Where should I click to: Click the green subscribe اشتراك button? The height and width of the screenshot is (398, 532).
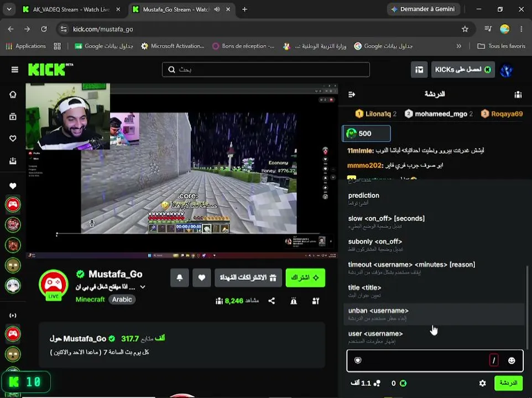click(305, 277)
